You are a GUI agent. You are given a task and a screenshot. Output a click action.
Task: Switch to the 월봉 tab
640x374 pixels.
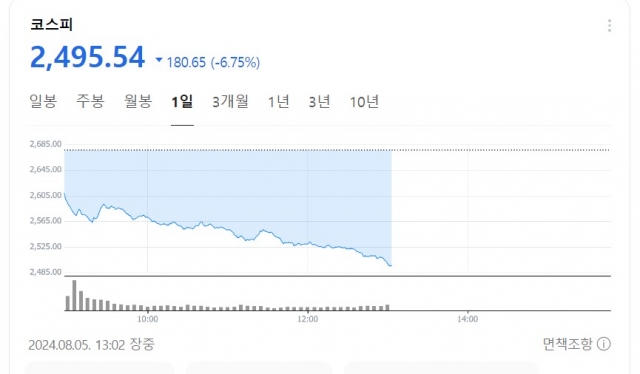pyautogui.click(x=138, y=101)
